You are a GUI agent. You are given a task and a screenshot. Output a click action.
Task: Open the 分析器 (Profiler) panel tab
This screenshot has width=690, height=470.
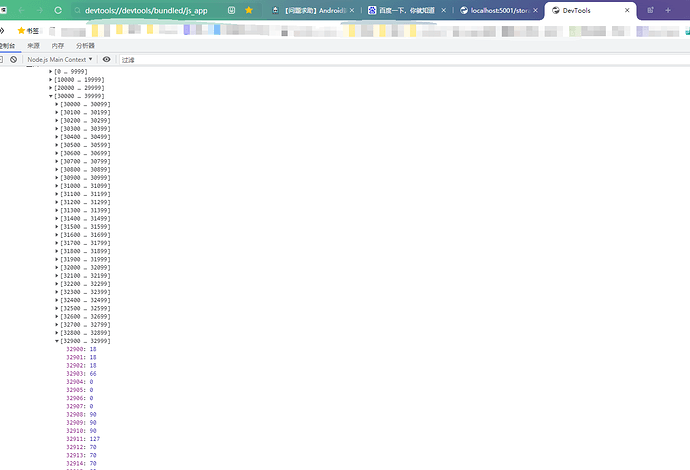(x=85, y=45)
